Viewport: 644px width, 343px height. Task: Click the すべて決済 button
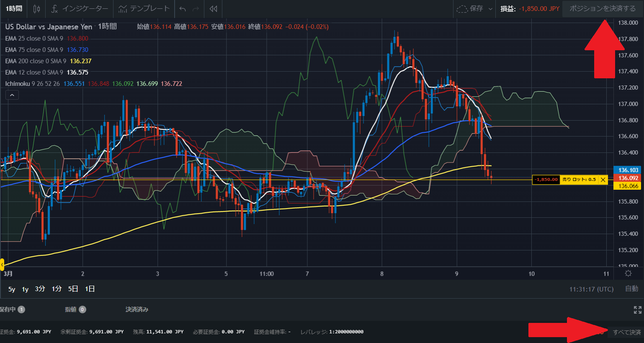626,332
